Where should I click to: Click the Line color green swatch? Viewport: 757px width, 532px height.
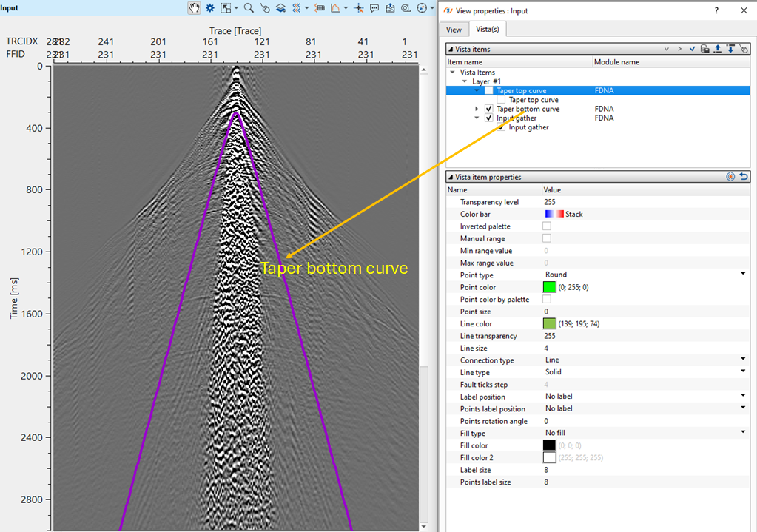pos(549,324)
